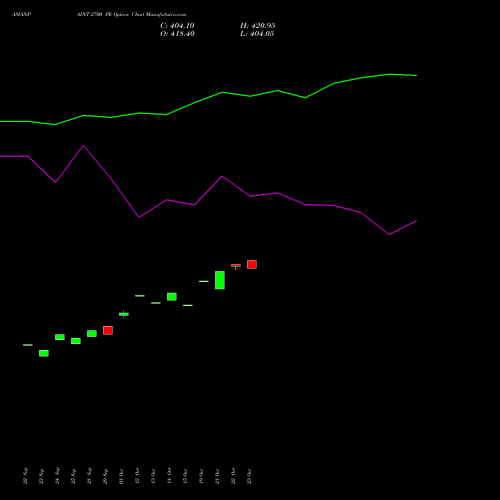Select the 22 Sep date label on axis
The width and height of the screenshot is (500, 500).
tap(25, 476)
